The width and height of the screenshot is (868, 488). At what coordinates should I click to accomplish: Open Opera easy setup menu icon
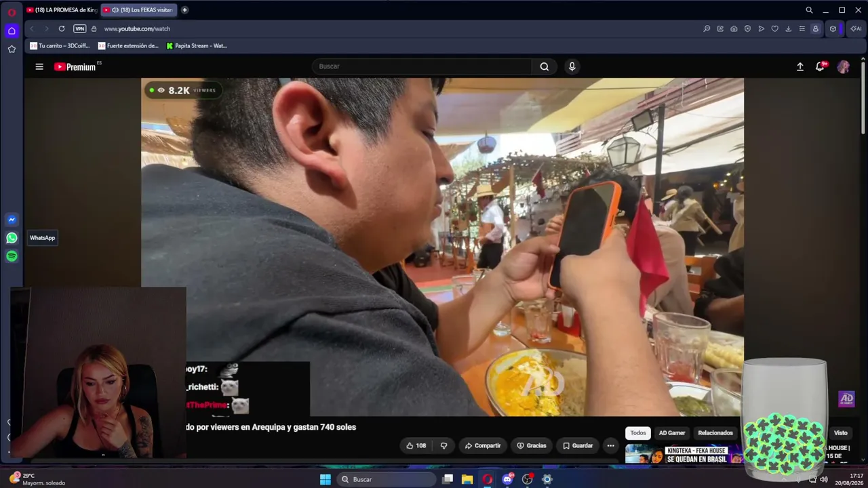pos(802,28)
